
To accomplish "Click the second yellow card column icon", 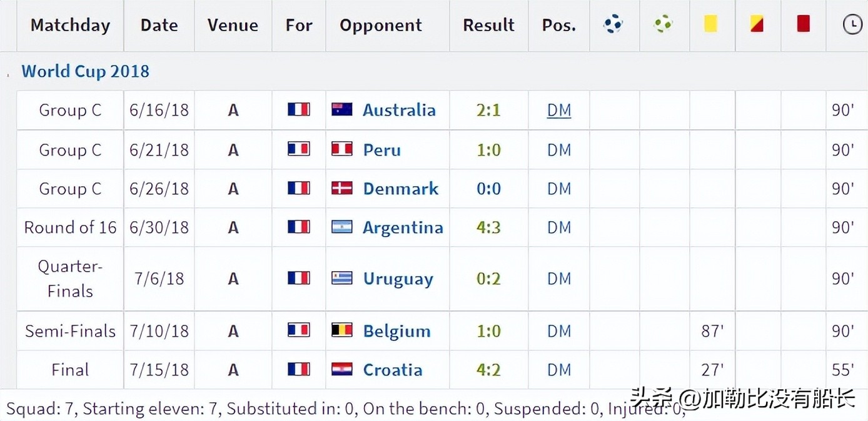I will [x=757, y=24].
